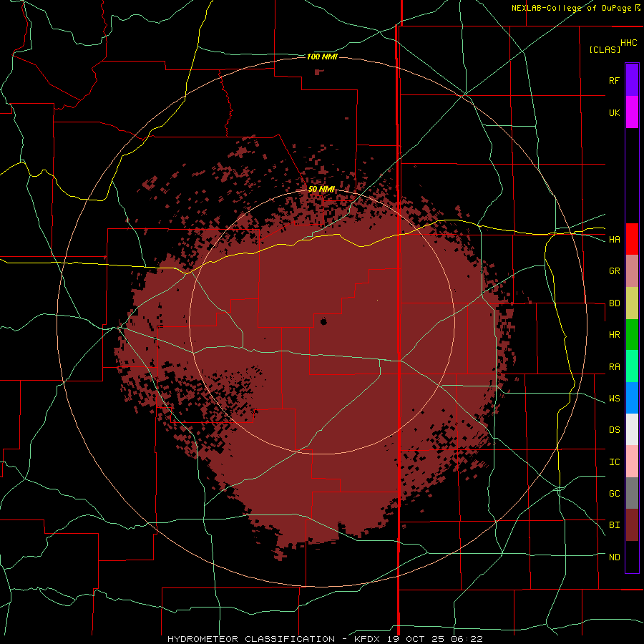Click the "IC" legend label

tap(614, 462)
